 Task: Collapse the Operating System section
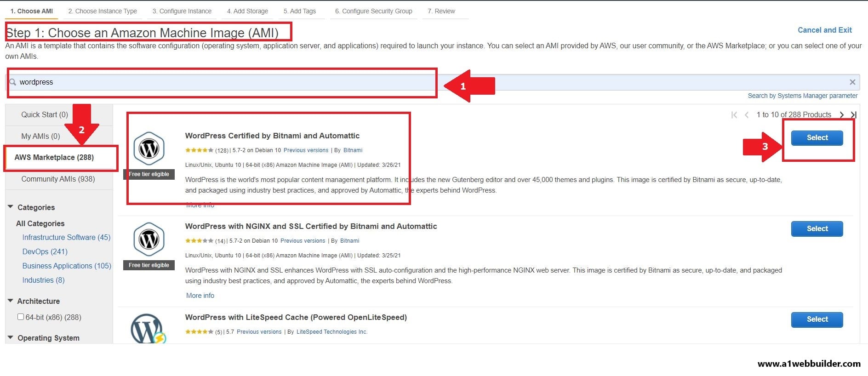click(11, 337)
